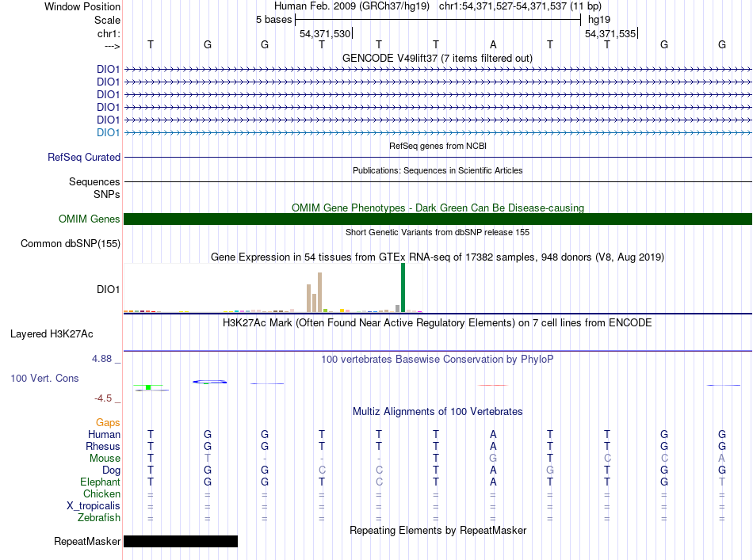Click the ---> strand direction arrow label
Image resolution: width=753 pixels, height=560 pixels.
click(x=112, y=46)
